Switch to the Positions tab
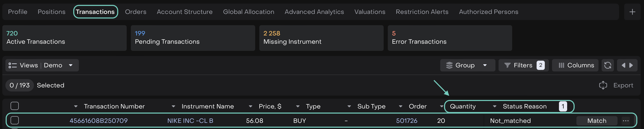Image resolution: width=644 pixels, height=129 pixels. tap(51, 12)
